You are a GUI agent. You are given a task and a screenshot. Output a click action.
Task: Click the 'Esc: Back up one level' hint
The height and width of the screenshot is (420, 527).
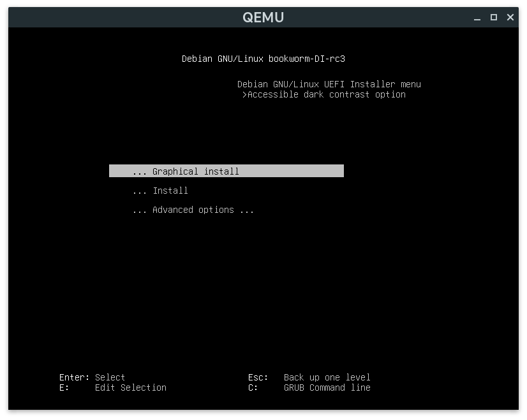click(309, 377)
